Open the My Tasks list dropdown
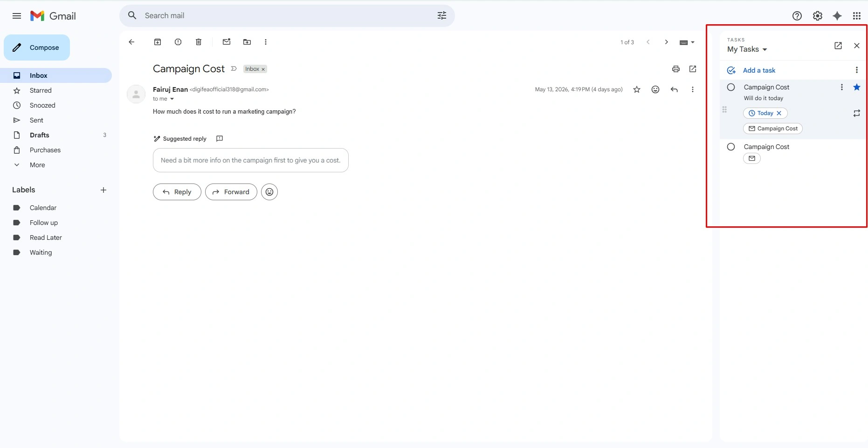Viewport: 868px width, 448px height. tap(747, 49)
